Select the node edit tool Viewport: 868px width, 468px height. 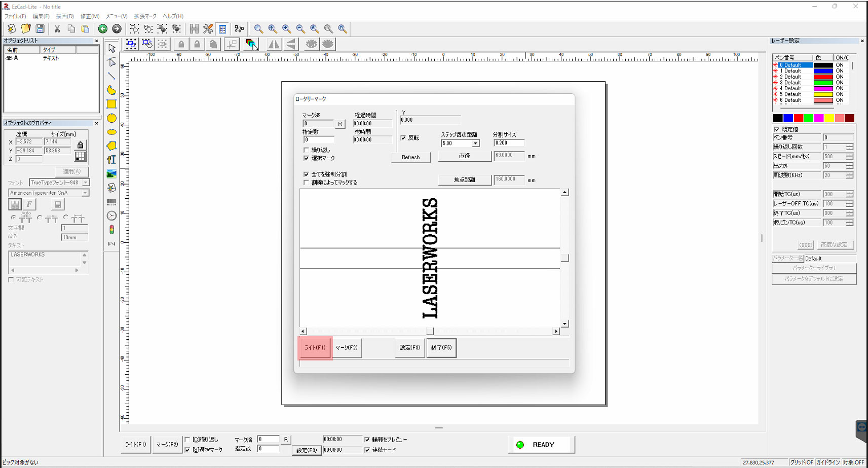(112, 62)
